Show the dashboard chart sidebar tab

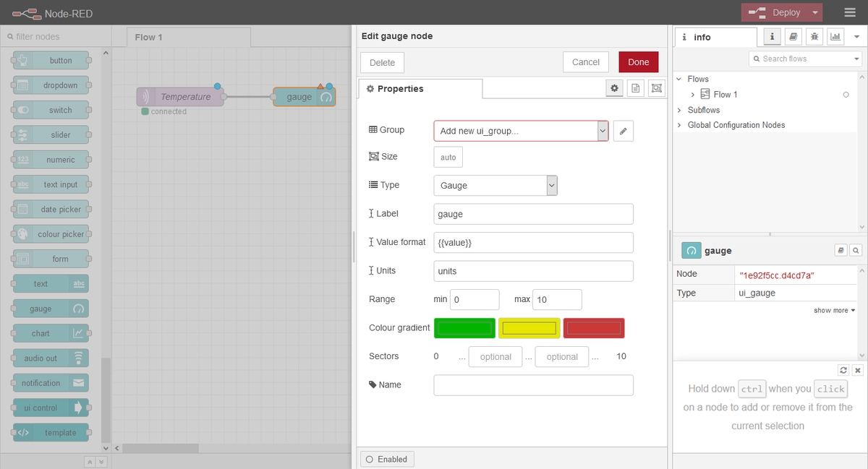pos(835,36)
